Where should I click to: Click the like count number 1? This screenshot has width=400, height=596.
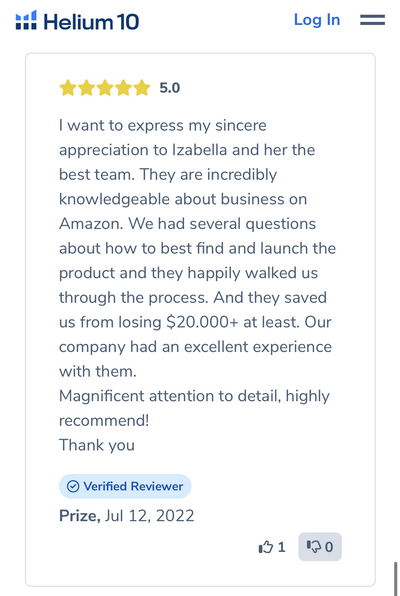point(281,547)
